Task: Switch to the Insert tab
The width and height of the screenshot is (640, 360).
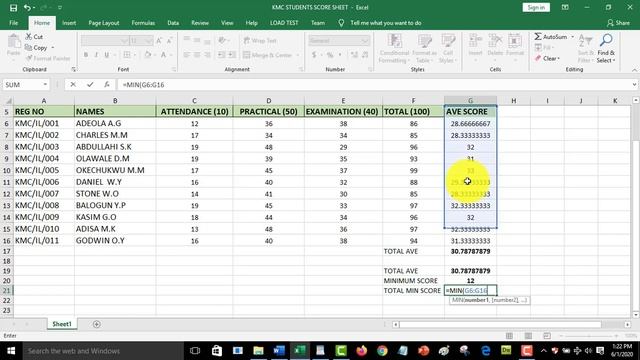Action: (69, 23)
